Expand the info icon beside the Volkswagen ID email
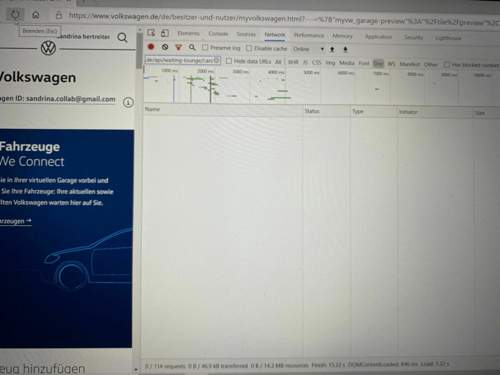Image resolution: width=500 pixels, height=375 pixels. (128, 102)
